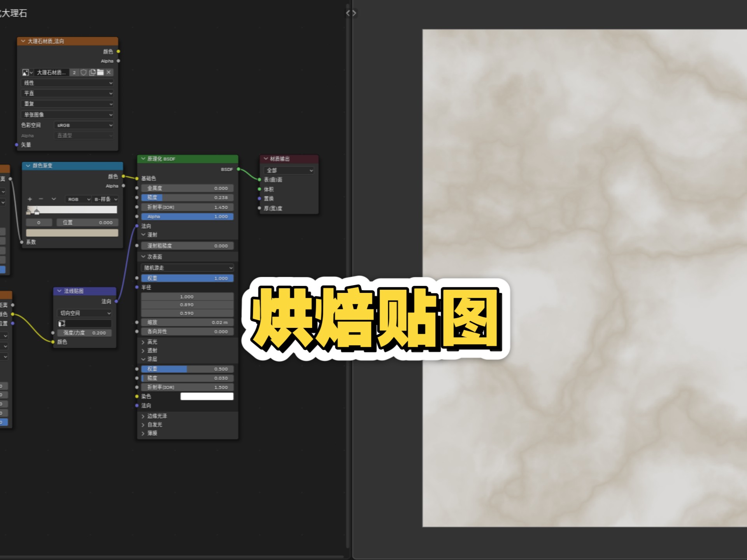The height and width of the screenshot is (560, 747).
Task: Open the sRGB color space dropdown
Action: (x=84, y=125)
